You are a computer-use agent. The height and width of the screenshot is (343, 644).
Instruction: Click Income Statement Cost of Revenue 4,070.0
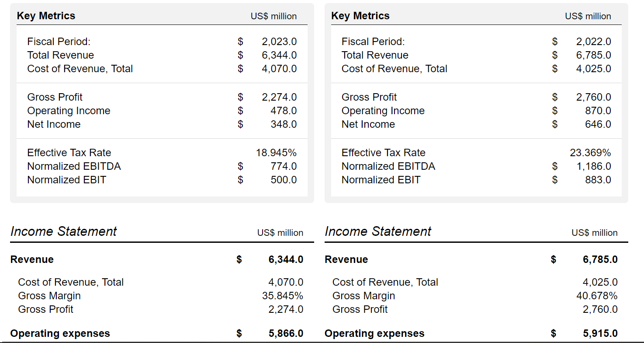point(286,282)
